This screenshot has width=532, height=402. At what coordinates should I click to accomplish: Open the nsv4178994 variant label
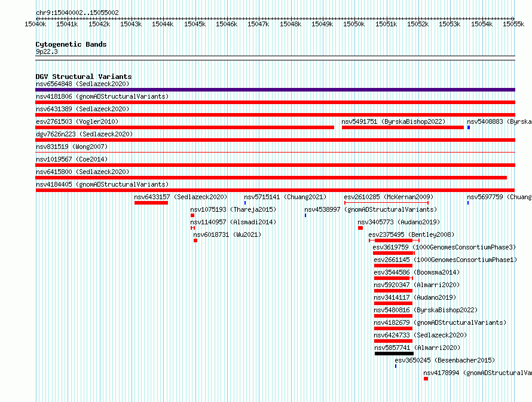point(478,373)
